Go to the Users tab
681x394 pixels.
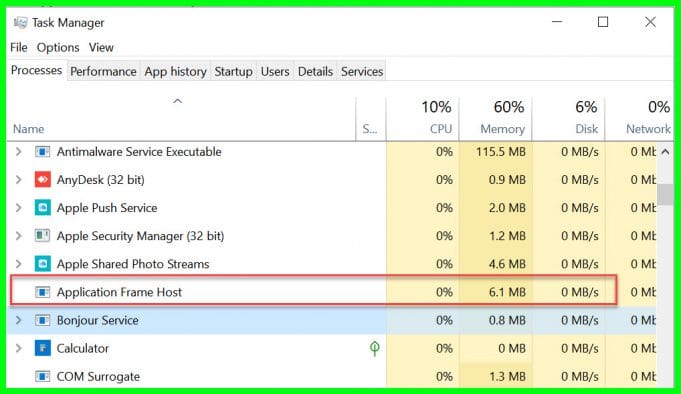click(x=275, y=71)
